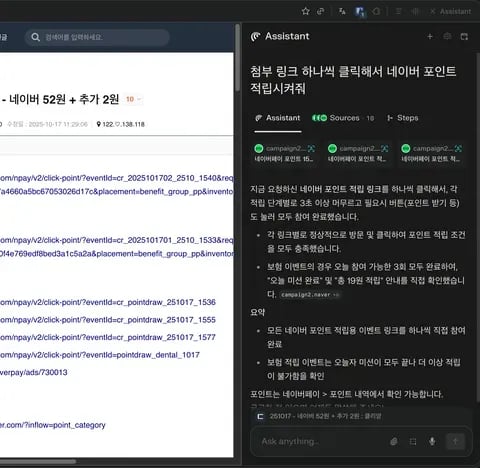Screen dimensions: 480x468
Task: Switch to the Steps tab
Action: coord(403,118)
